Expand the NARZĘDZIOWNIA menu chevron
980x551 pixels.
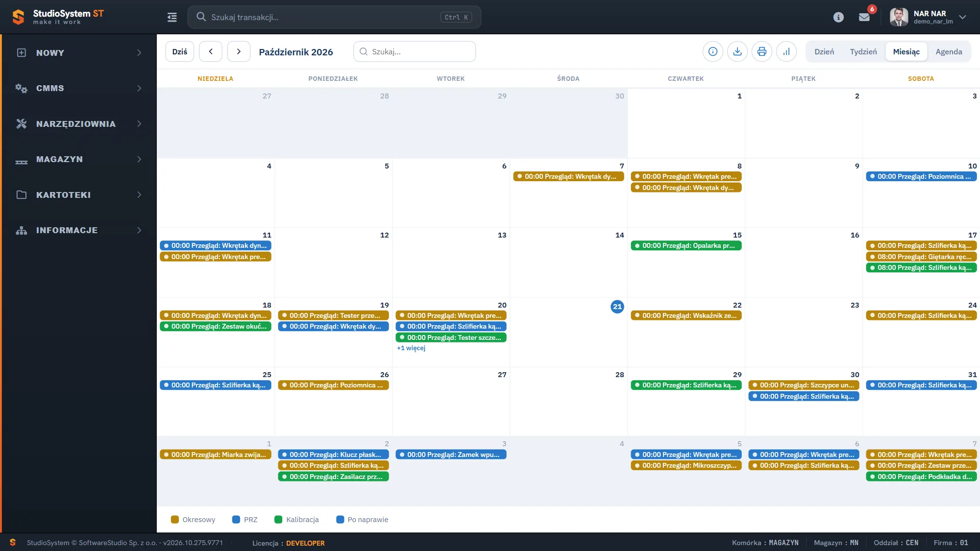[x=139, y=124]
